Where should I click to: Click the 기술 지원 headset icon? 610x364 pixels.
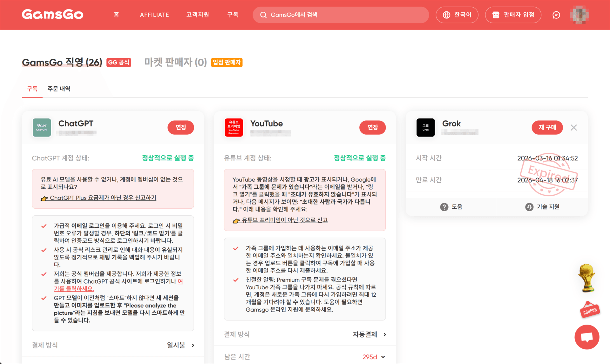coord(529,207)
